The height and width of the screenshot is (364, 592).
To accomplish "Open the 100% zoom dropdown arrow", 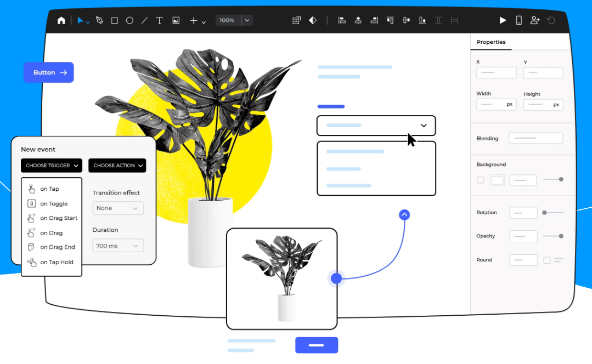I will pyautogui.click(x=247, y=20).
